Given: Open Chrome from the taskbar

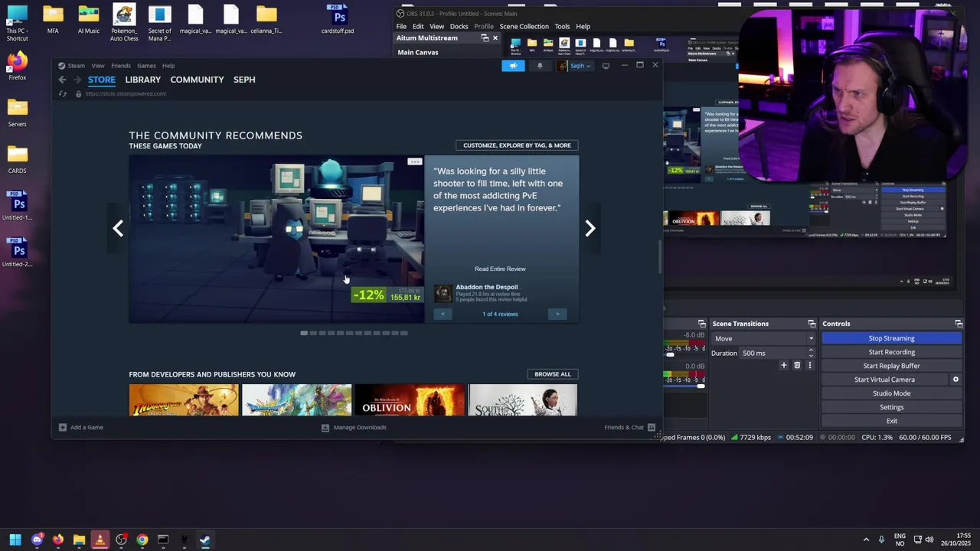Looking at the screenshot, I should (x=142, y=540).
